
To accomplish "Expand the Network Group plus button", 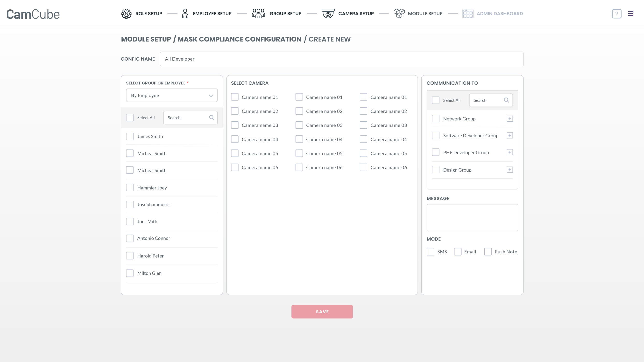I will click(510, 119).
